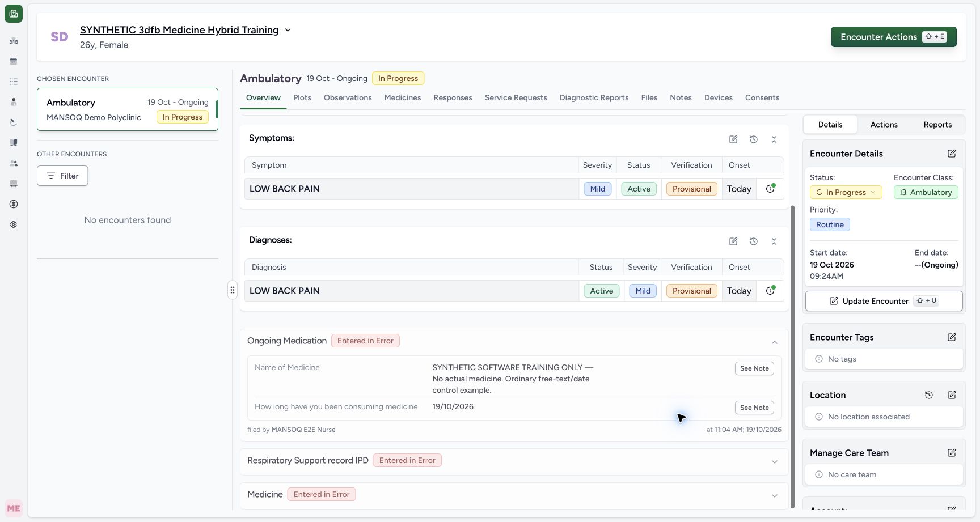Open settings gear in sidebar
Screen dimensions: 980x522
click(14, 224)
